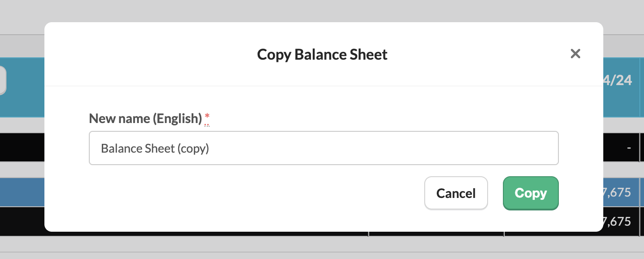This screenshot has height=259, width=644.
Task: Click middle cell of bottom black row
Action: point(436,234)
